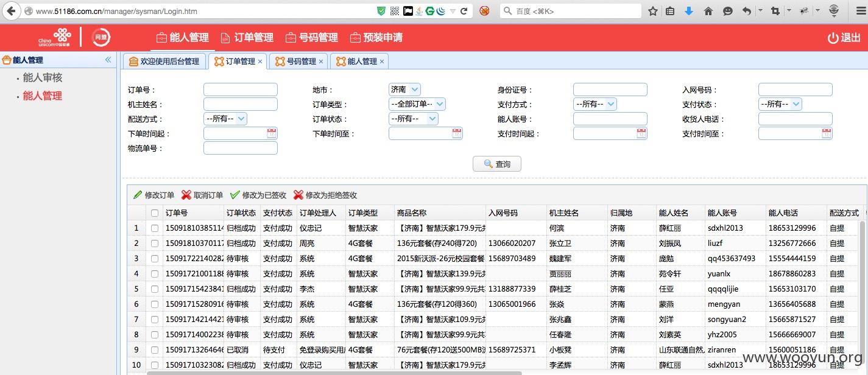The width and height of the screenshot is (868, 375).
Task: Reload the page with browser refresh icon
Action: coord(464,11)
